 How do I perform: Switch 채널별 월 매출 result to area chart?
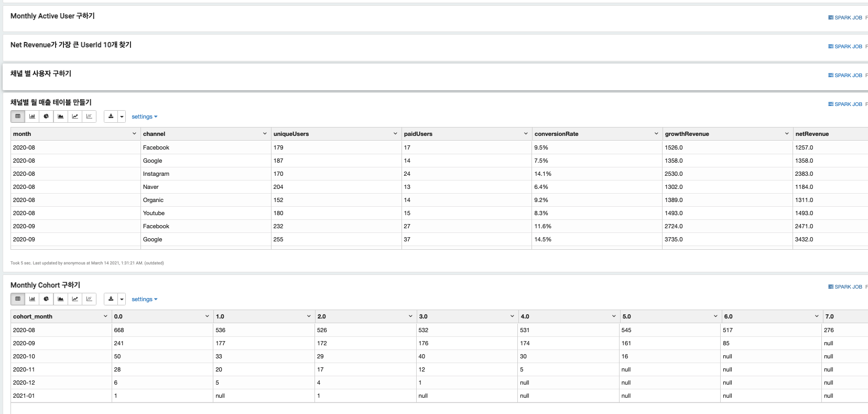[61, 116]
